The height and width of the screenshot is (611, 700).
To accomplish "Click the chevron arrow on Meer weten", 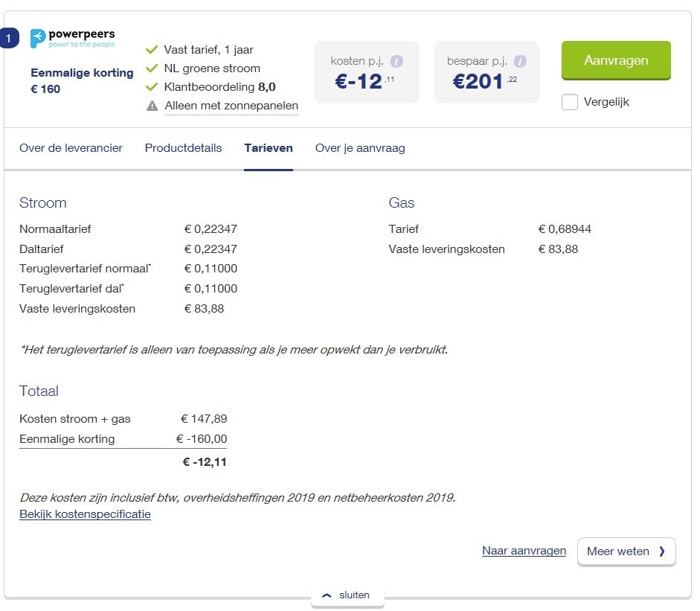I will pos(662,551).
